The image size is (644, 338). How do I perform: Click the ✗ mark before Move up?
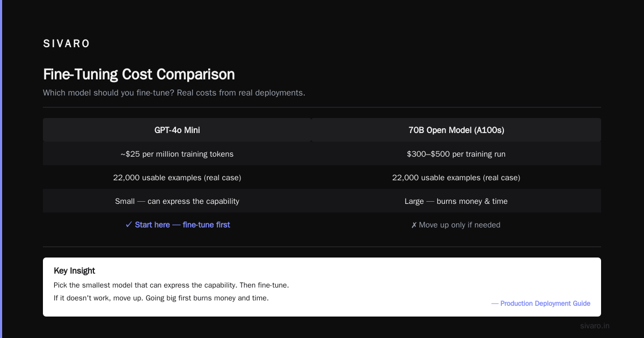(x=414, y=225)
